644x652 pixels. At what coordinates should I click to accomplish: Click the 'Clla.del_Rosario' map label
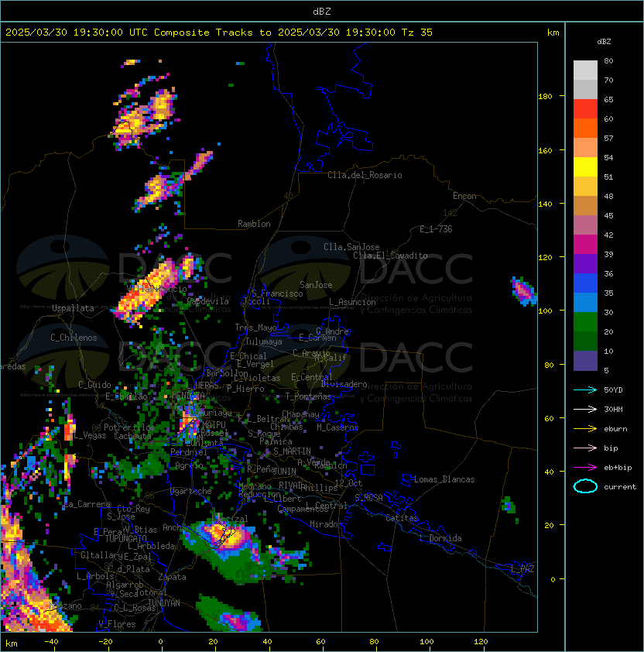pyautogui.click(x=365, y=175)
